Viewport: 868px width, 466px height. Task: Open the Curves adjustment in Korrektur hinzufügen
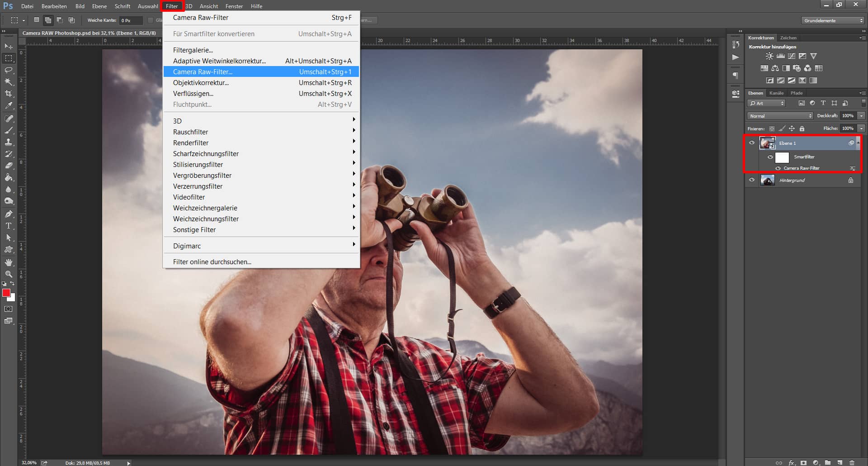792,56
